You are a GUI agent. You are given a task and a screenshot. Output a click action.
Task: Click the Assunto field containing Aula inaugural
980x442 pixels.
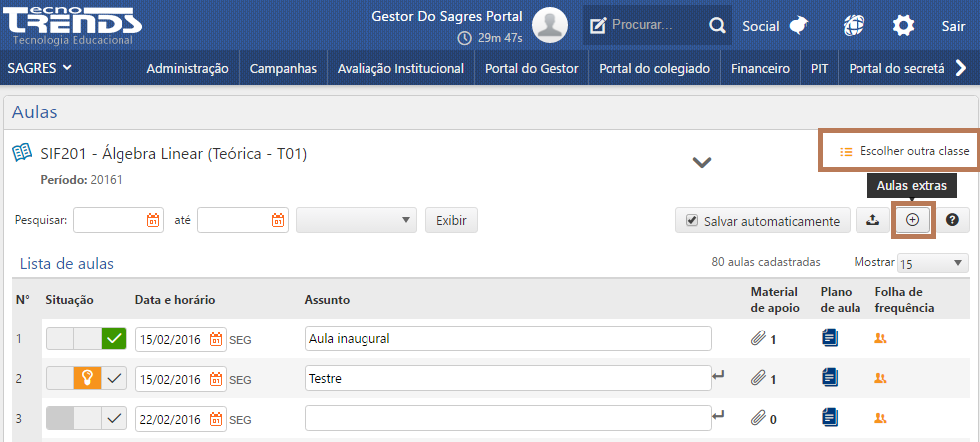508,339
